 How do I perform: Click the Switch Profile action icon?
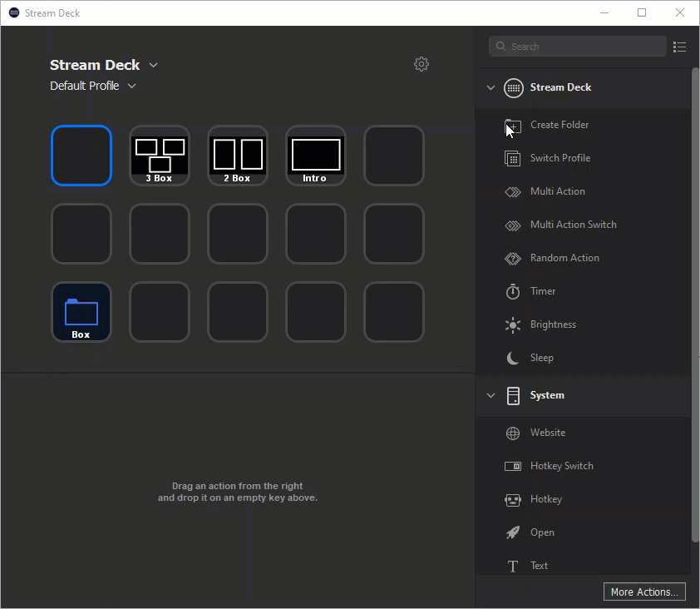click(512, 158)
